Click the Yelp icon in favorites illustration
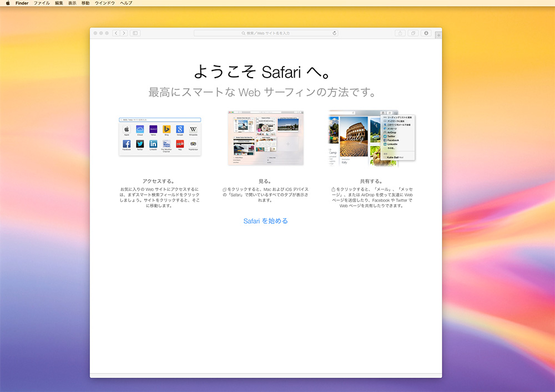The width and height of the screenshot is (555, 392). coord(180,144)
